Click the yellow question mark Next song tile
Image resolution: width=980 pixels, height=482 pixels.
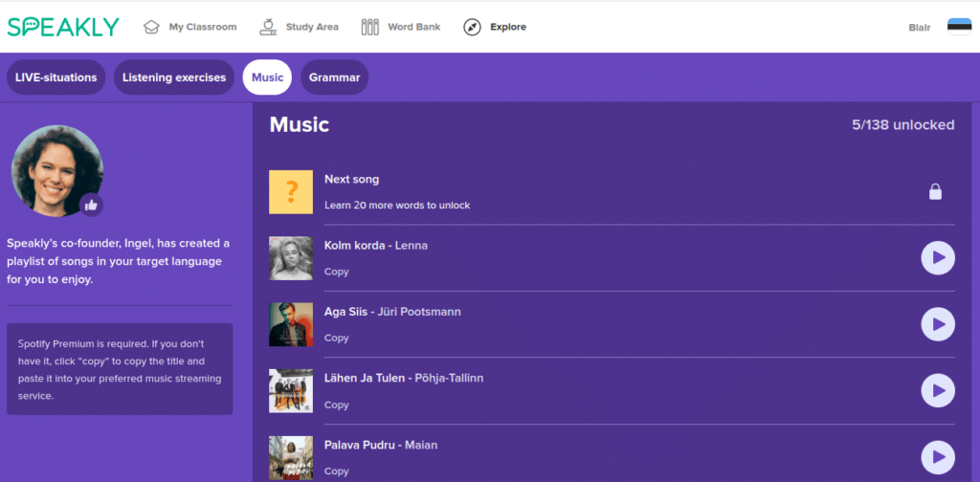click(x=291, y=191)
